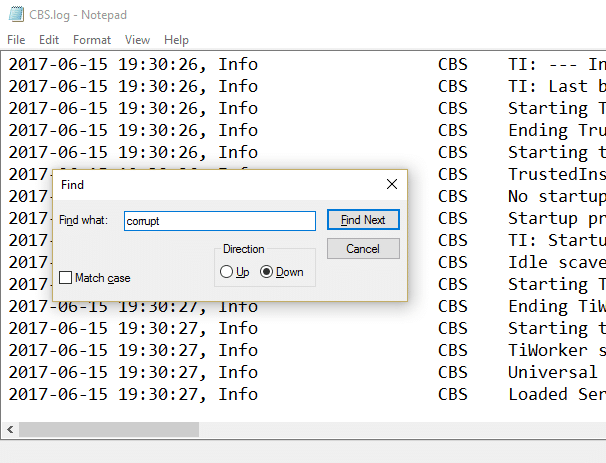Click the horizontal scrollbar left arrow
606x463 pixels.
pyautogui.click(x=10, y=429)
